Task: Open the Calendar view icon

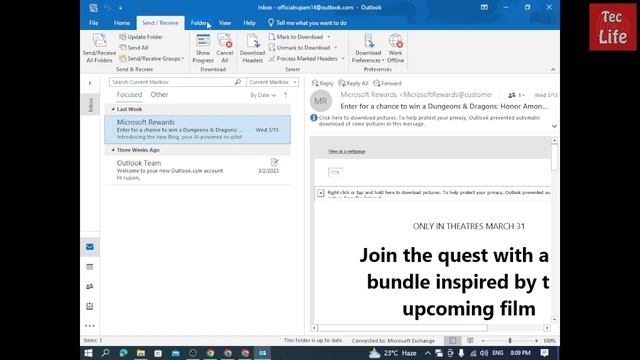Action: 90,267
